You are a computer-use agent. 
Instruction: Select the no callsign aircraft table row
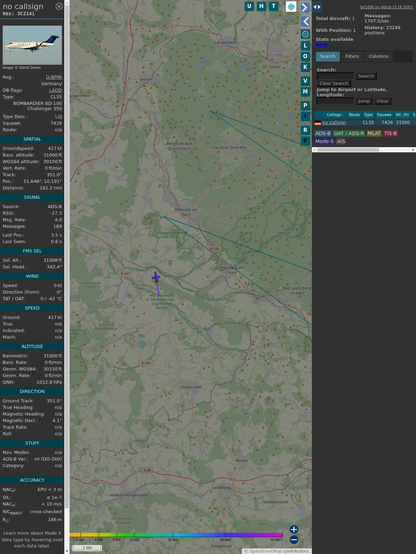365,122
